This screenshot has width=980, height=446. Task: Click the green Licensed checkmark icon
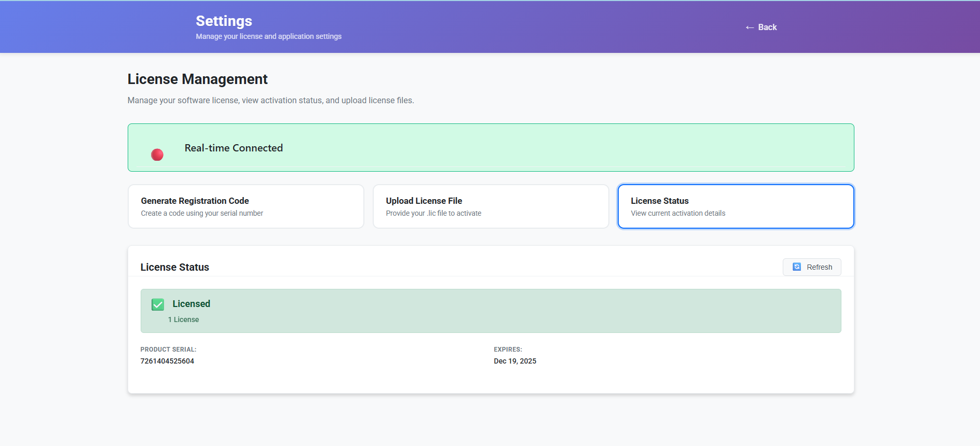click(x=158, y=304)
